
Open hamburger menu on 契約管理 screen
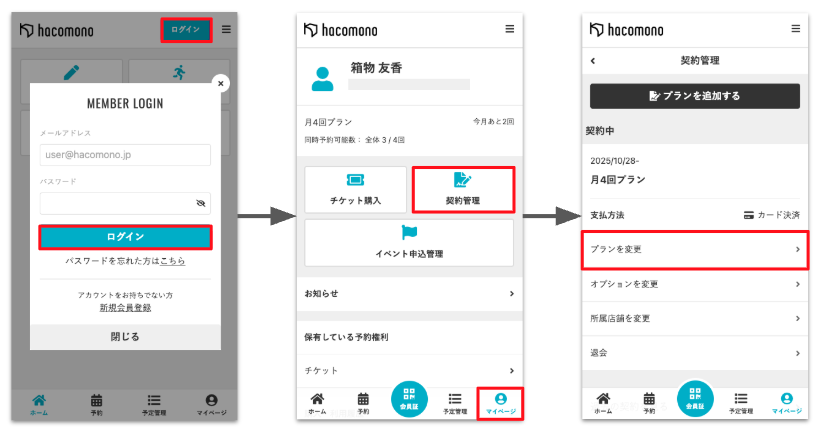795,30
